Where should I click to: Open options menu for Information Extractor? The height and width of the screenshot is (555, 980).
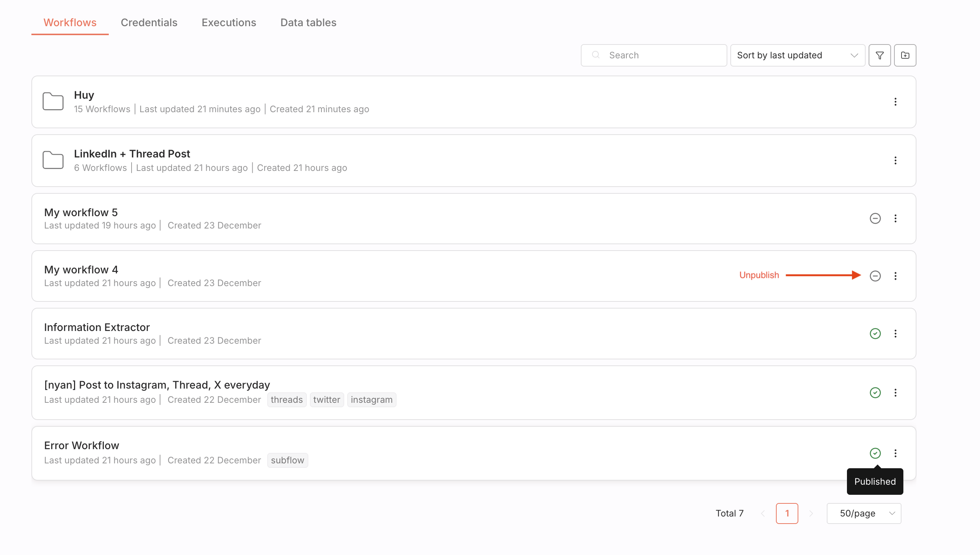click(896, 334)
